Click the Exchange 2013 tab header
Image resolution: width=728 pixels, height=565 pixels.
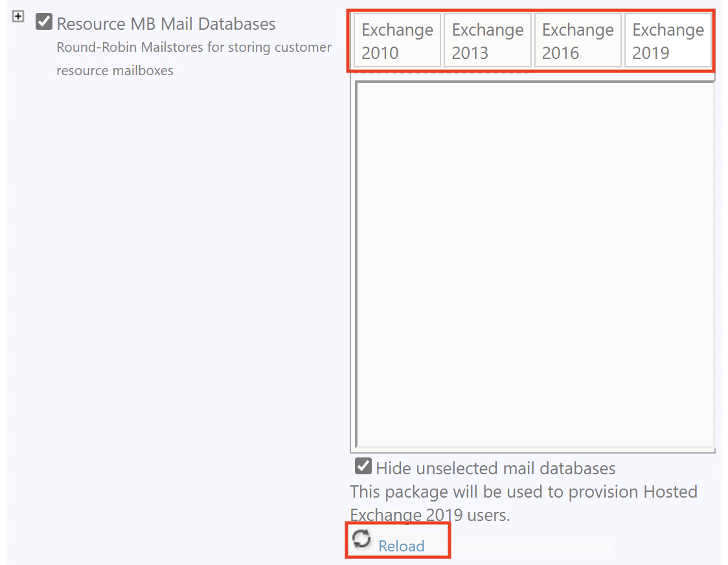(487, 40)
